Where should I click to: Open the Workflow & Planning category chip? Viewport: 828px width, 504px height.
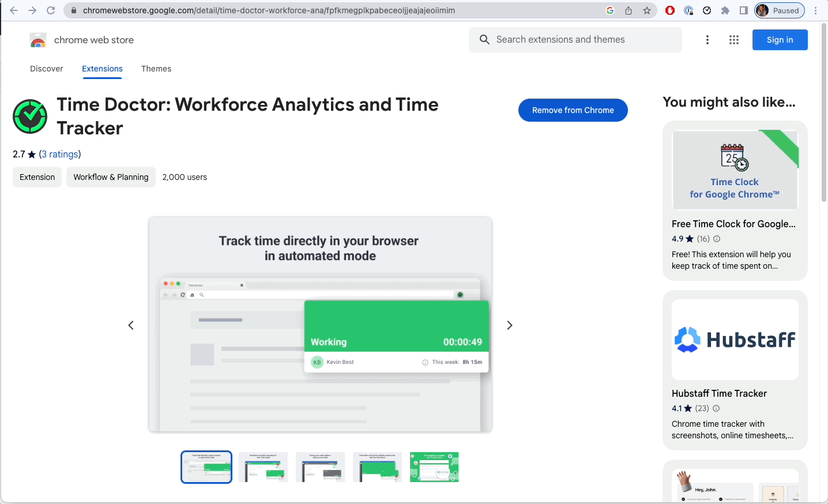click(x=111, y=177)
